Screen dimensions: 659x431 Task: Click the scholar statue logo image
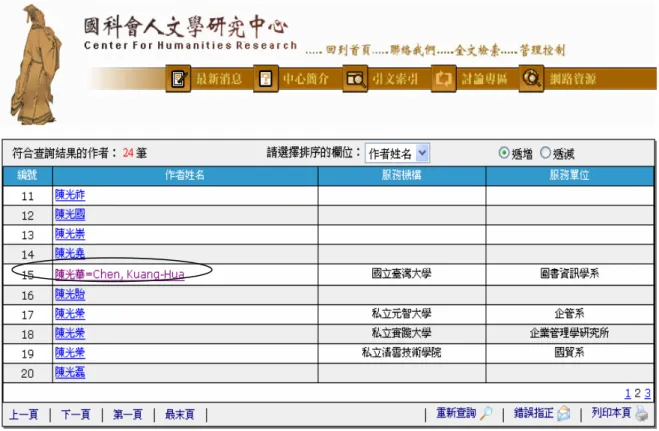coord(35,65)
